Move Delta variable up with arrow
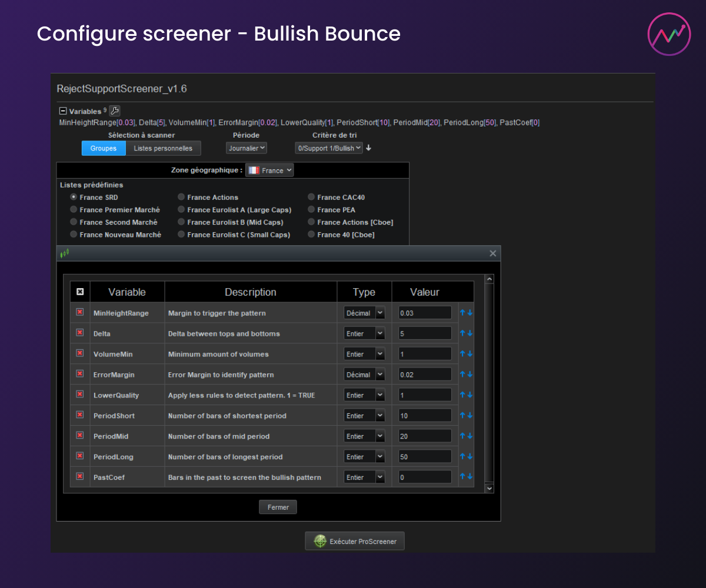The image size is (706, 588). click(x=462, y=333)
